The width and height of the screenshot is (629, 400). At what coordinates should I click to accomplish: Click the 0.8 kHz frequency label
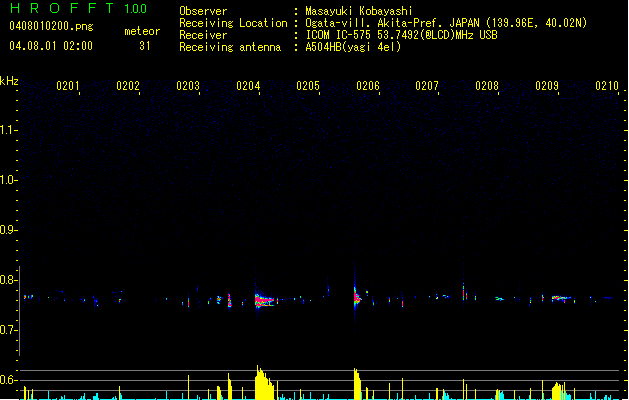(8, 280)
